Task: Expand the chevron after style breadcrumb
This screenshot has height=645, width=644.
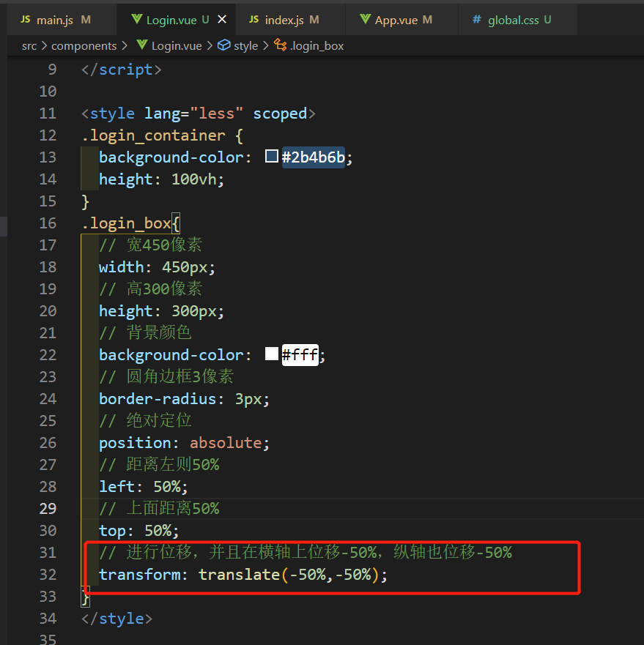Action: click(x=266, y=45)
